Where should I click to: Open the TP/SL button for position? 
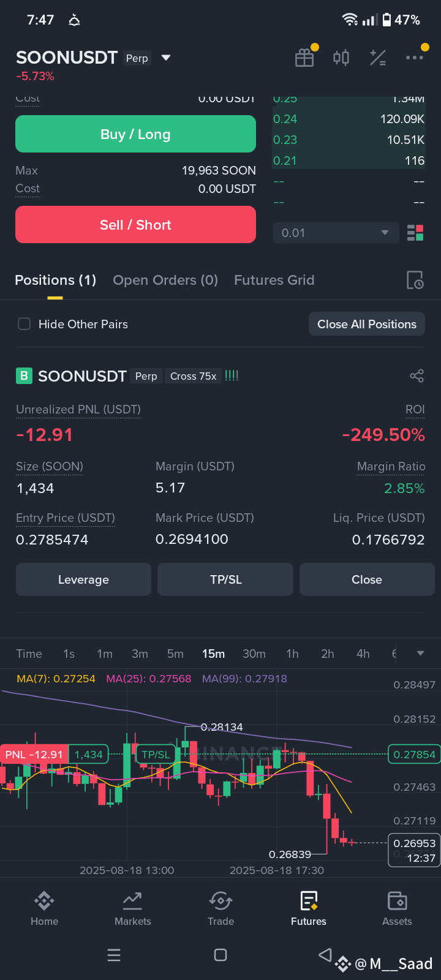point(225,579)
